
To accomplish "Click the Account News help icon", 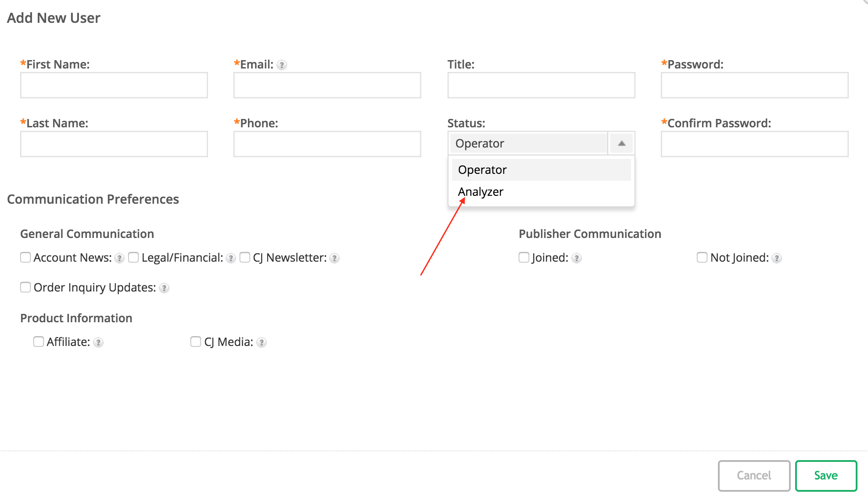I will pyautogui.click(x=119, y=258).
